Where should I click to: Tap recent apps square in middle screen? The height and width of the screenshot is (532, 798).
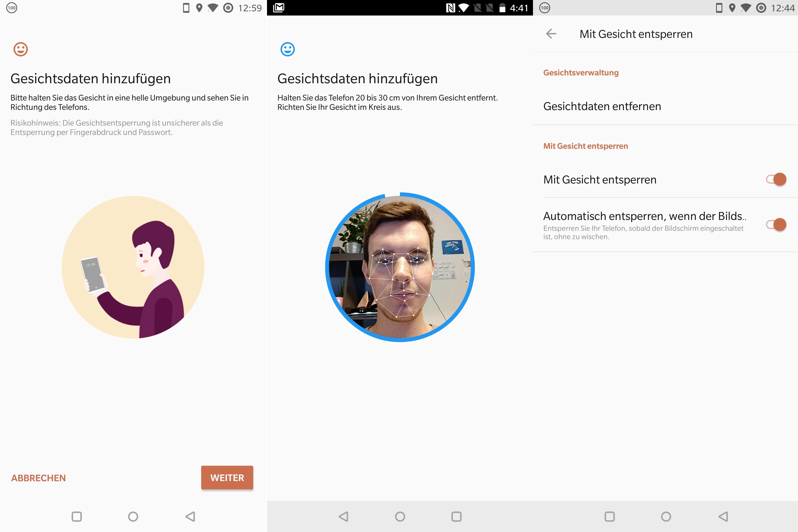[456, 516]
